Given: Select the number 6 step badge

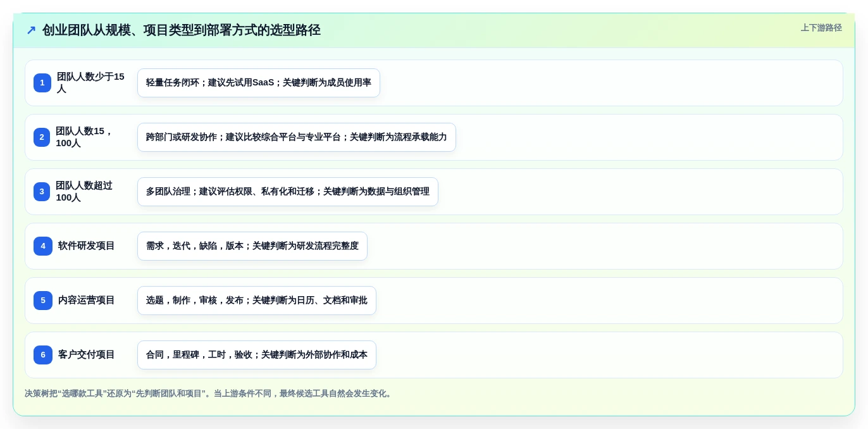Looking at the screenshot, I should (43, 355).
